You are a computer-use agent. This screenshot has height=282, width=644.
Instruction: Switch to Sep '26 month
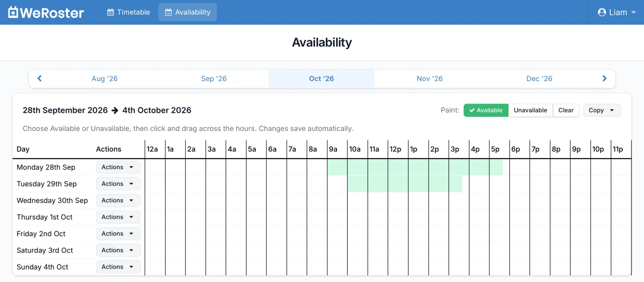(214, 79)
